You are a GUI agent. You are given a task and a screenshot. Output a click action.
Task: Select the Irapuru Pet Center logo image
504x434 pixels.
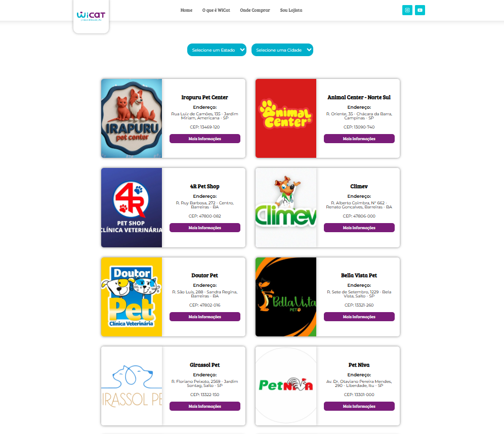pyautogui.click(x=132, y=118)
